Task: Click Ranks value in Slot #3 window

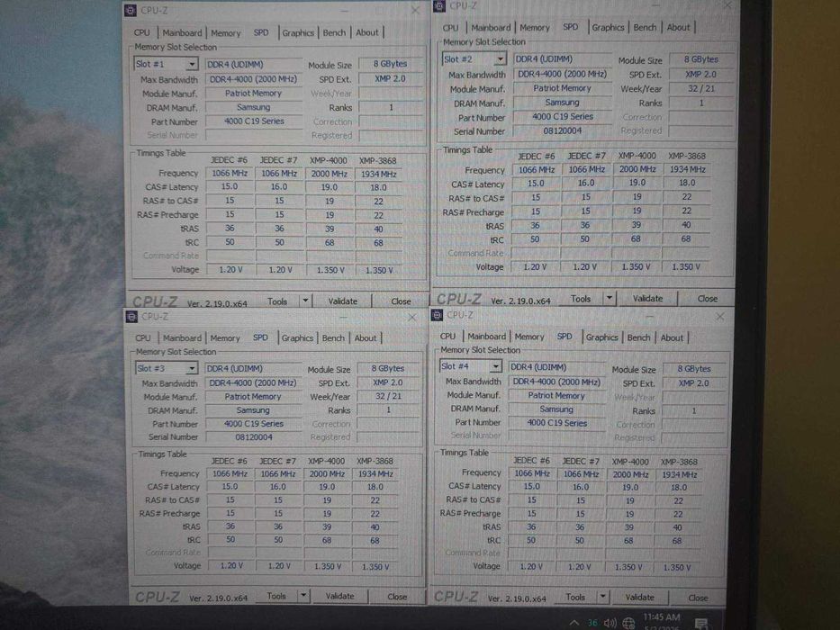Action: point(388,409)
